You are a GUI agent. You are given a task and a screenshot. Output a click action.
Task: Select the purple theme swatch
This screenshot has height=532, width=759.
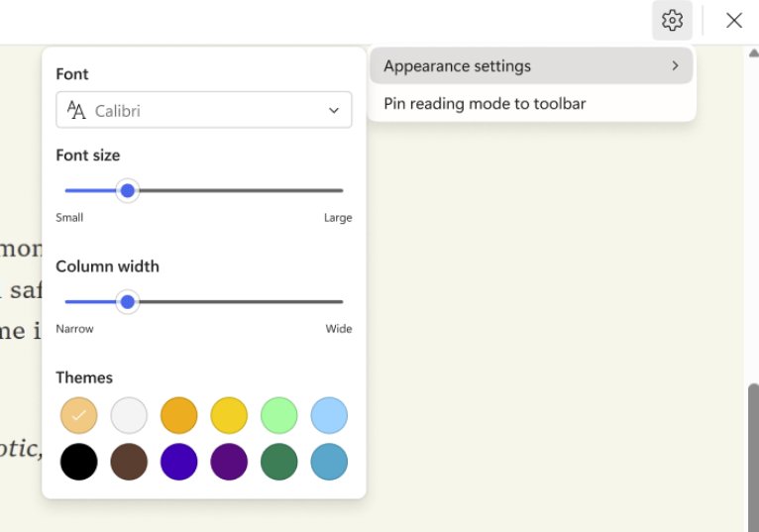coord(229,462)
